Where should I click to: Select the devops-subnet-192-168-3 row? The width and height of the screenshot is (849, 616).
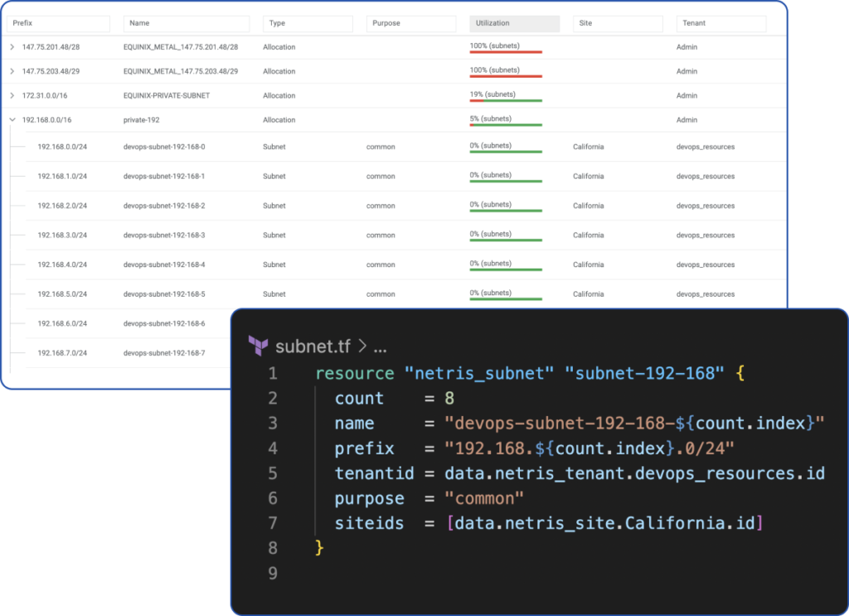(398, 235)
